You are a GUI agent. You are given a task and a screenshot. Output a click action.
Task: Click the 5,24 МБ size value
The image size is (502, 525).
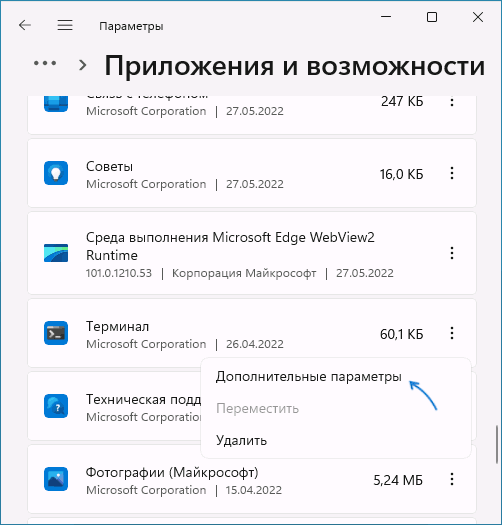click(x=398, y=480)
